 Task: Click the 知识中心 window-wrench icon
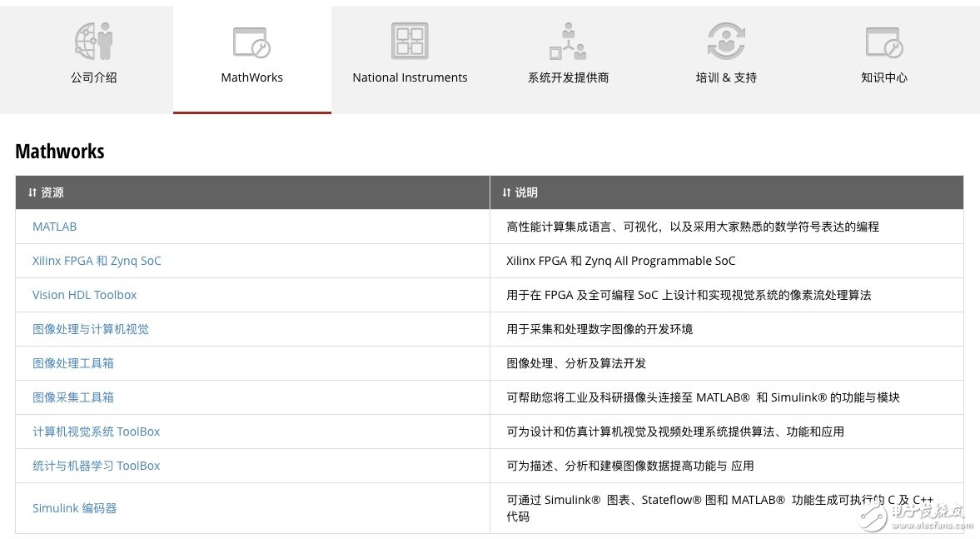[x=884, y=42]
